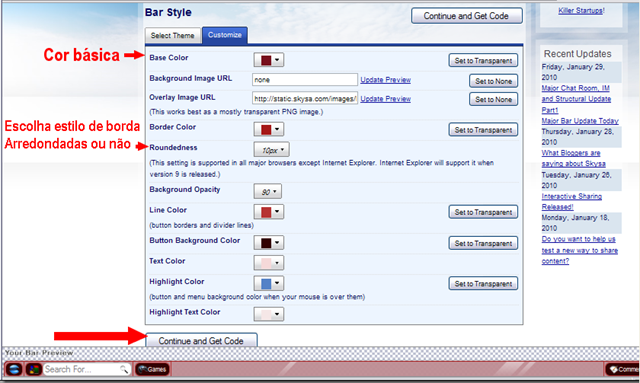The width and height of the screenshot is (640, 383).
Task: Click the blue globe icon in bar preview
Action: pos(14,369)
